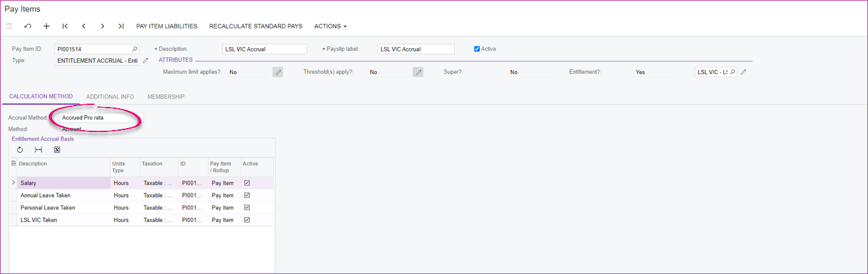Export accrual basis grid to Excel
The height and width of the screenshot is (274, 868).
tap(57, 150)
